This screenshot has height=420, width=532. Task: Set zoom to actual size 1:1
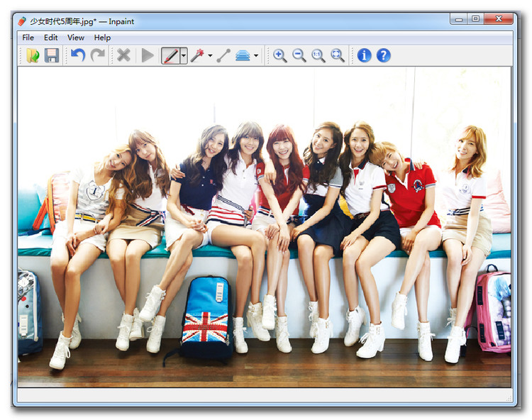tap(318, 55)
